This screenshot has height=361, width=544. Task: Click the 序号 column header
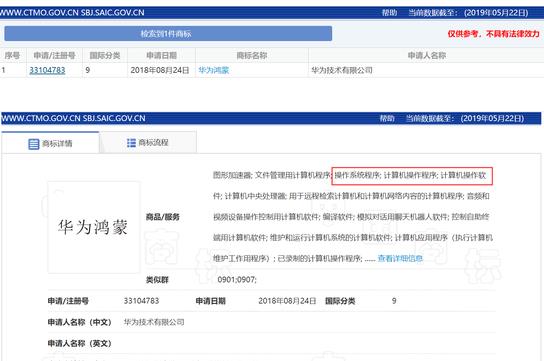(12, 55)
